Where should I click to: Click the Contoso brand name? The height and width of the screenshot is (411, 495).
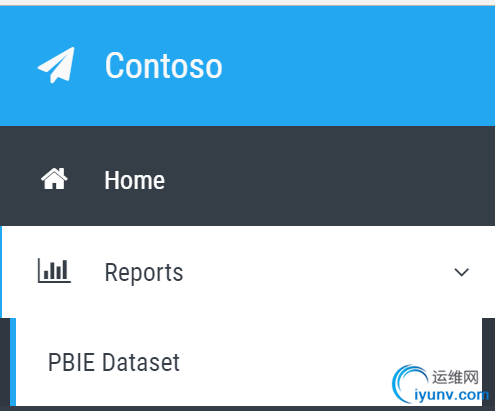[163, 66]
